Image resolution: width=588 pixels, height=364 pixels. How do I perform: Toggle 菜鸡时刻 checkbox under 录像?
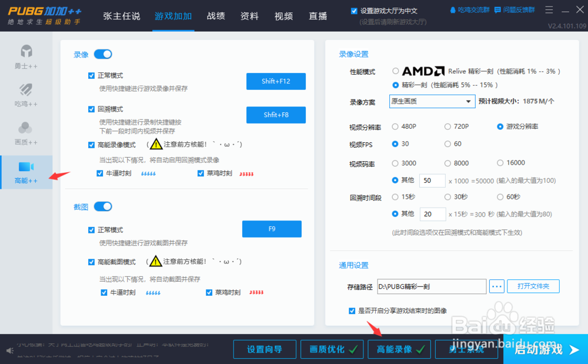coord(201,173)
